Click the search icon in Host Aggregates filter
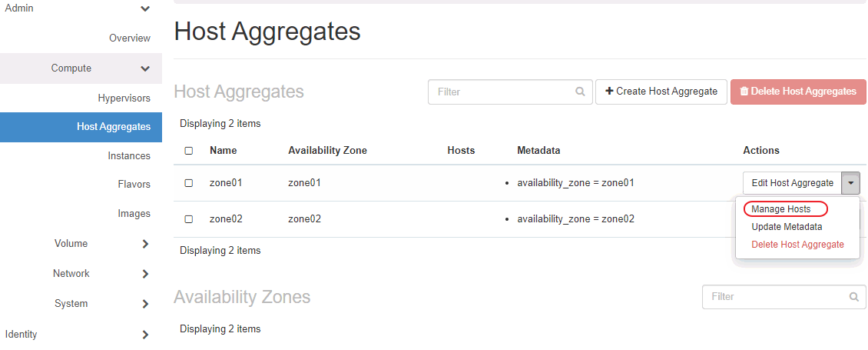 click(x=580, y=92)
